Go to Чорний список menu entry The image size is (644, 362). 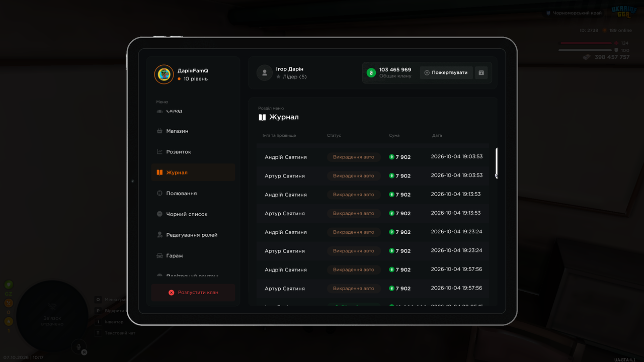pyautogui.click(x=193, y=214)
